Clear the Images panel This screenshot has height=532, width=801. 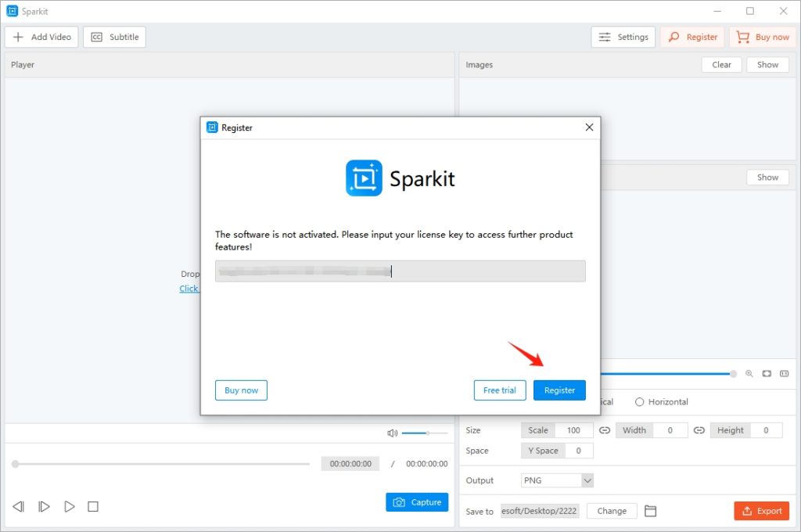(x=721, y=64)
